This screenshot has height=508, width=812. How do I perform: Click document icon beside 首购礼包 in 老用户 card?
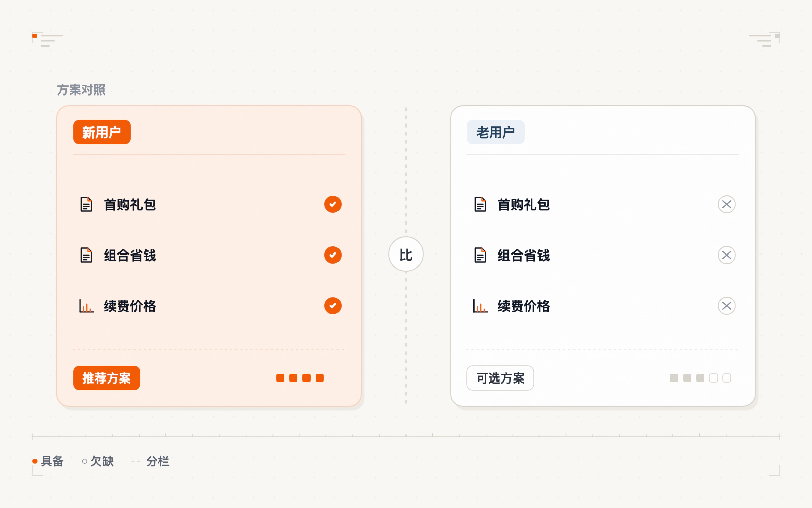coord(480,204)
